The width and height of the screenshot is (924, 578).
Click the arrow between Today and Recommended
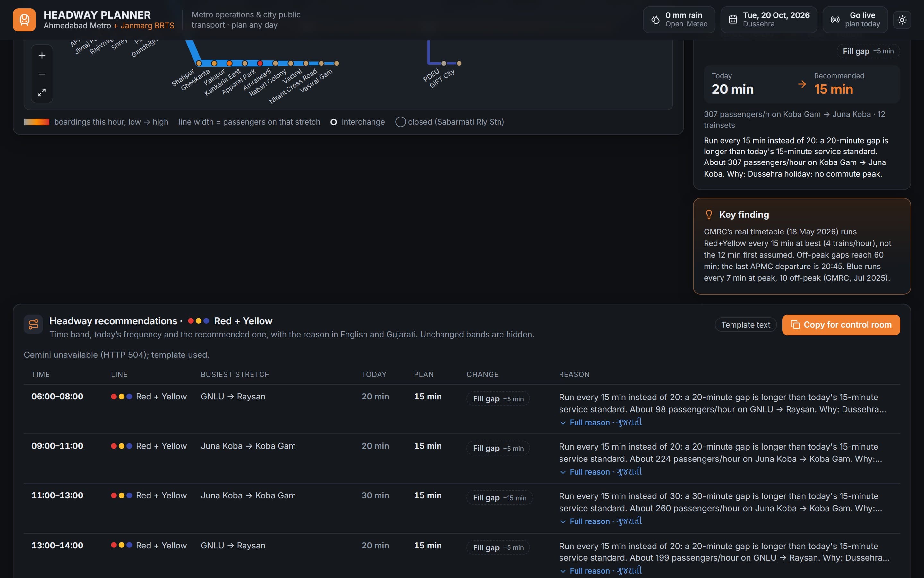(802, 84)
